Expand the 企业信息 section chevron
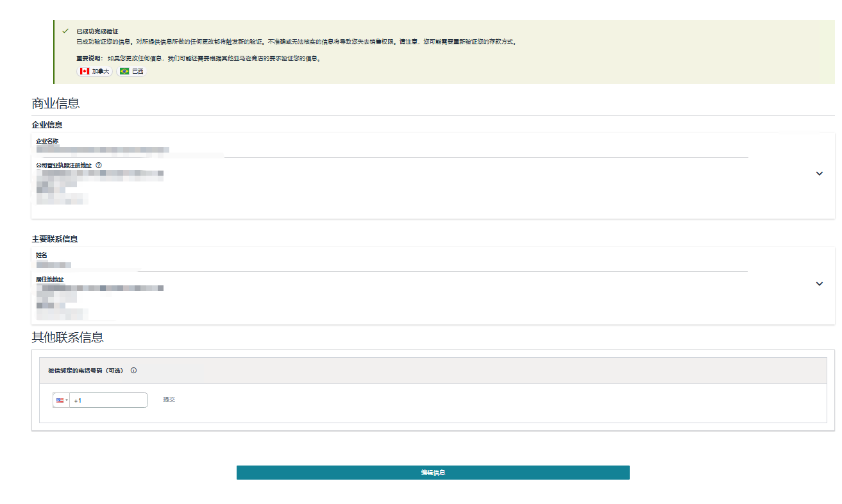This screenshot has height=504, width=842. tap(819, 174)
